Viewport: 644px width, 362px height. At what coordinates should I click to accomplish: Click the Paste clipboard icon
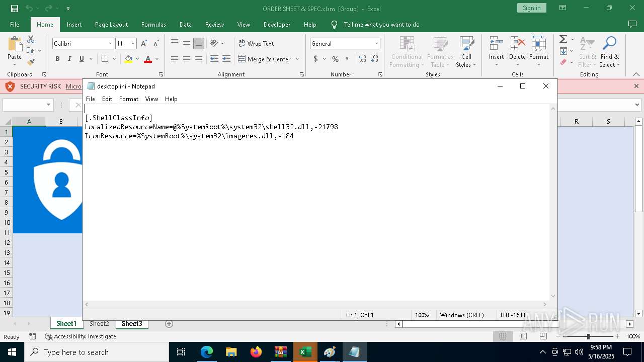(15, 44)
